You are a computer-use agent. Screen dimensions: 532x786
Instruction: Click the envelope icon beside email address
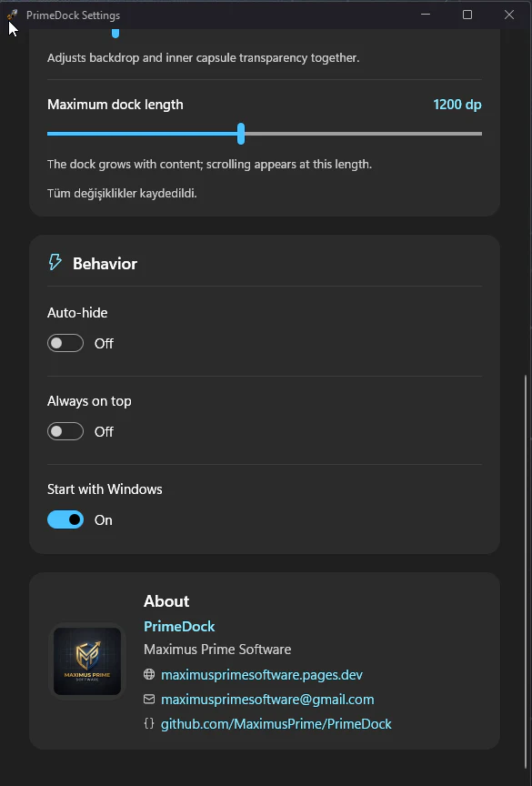pos(149,699)
